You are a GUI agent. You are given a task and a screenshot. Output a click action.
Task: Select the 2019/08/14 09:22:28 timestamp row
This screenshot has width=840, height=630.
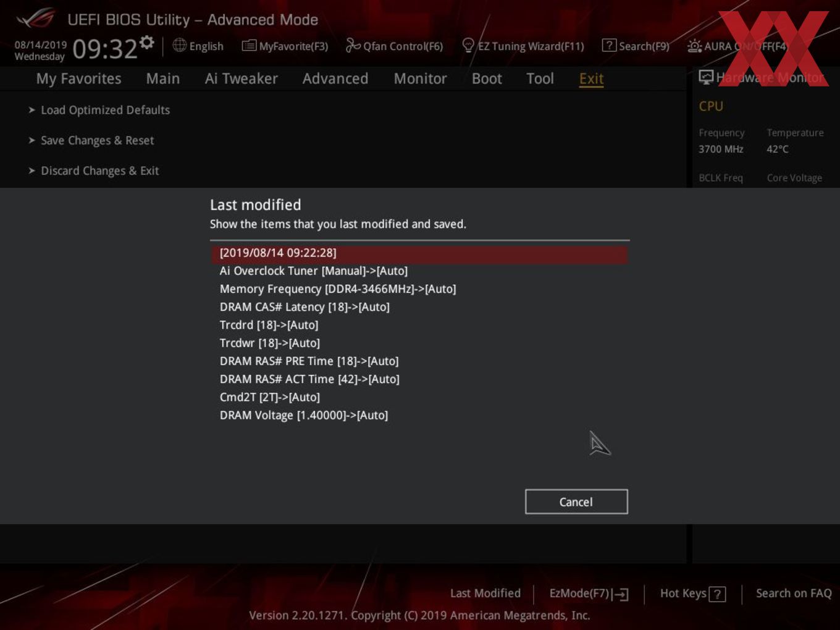pyautogui.click(x=419, y=253)
